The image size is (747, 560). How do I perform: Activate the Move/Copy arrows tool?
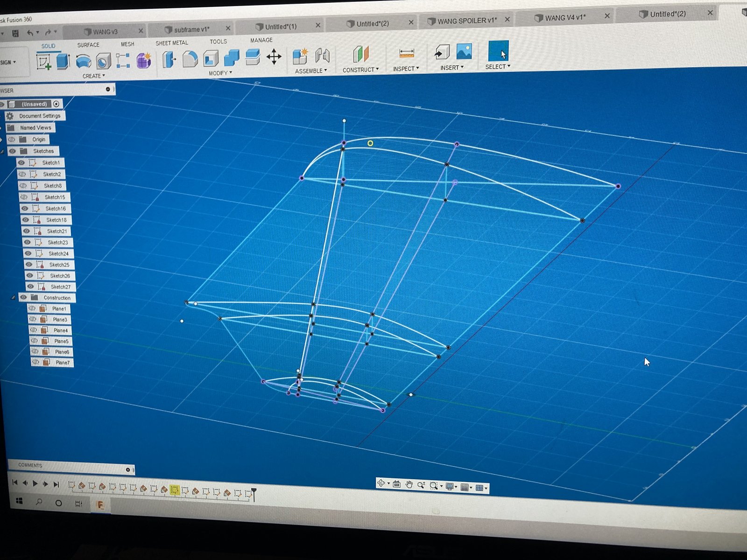click(x=274, y=57)
